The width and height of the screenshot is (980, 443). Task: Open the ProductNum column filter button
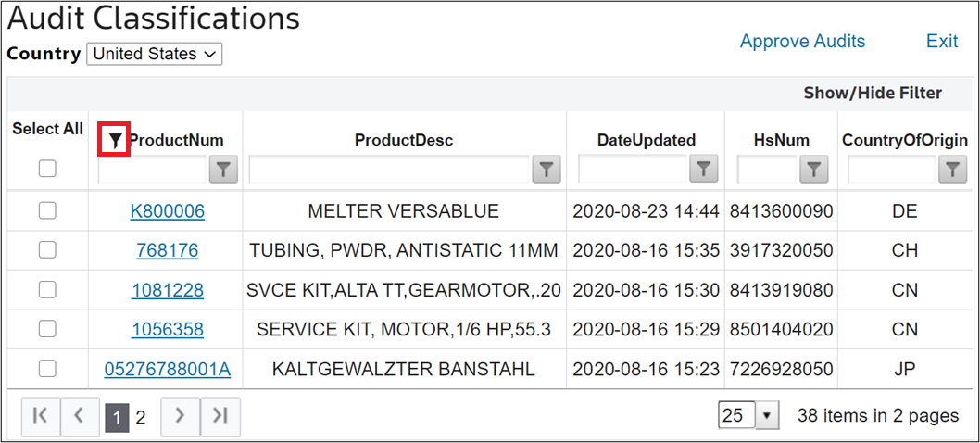224,170
